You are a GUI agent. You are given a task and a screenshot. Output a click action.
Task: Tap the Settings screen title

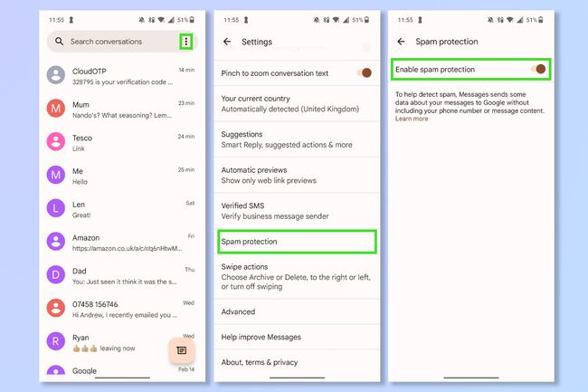(257, 42)
